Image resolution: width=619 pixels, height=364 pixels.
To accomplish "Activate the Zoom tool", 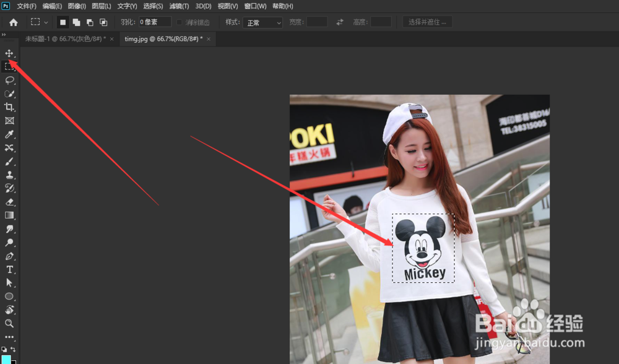I will coord(9,323).
